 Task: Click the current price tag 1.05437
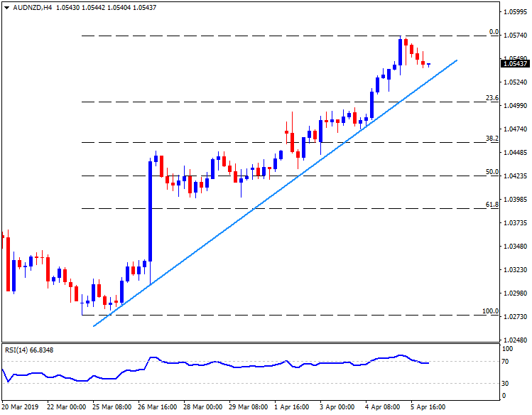[514, 64]
